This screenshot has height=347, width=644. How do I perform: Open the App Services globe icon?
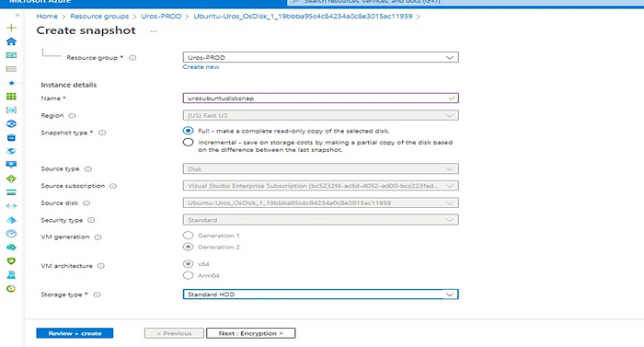point(11,123)
